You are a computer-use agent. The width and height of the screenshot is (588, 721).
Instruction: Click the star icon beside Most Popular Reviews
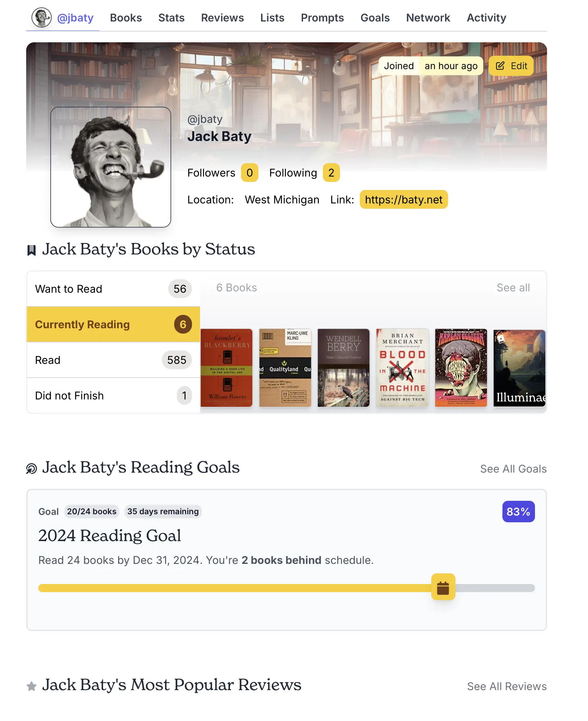pyautogui.click(x=32, y=686)
